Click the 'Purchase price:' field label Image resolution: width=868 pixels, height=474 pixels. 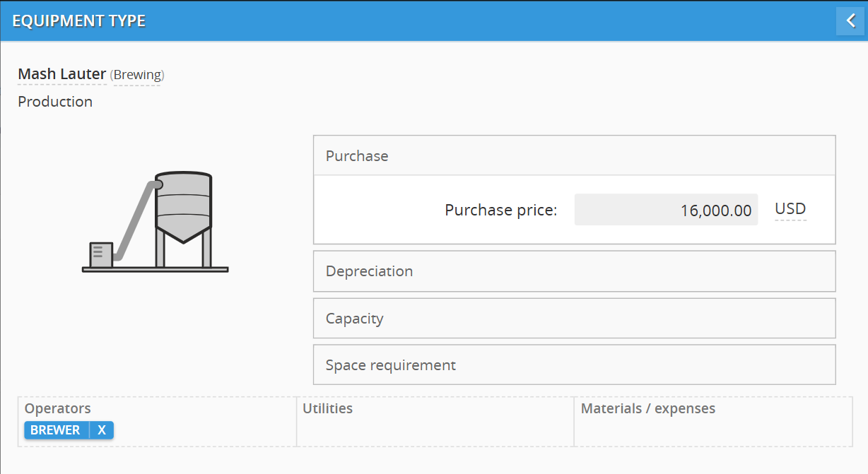click(500, 210)
